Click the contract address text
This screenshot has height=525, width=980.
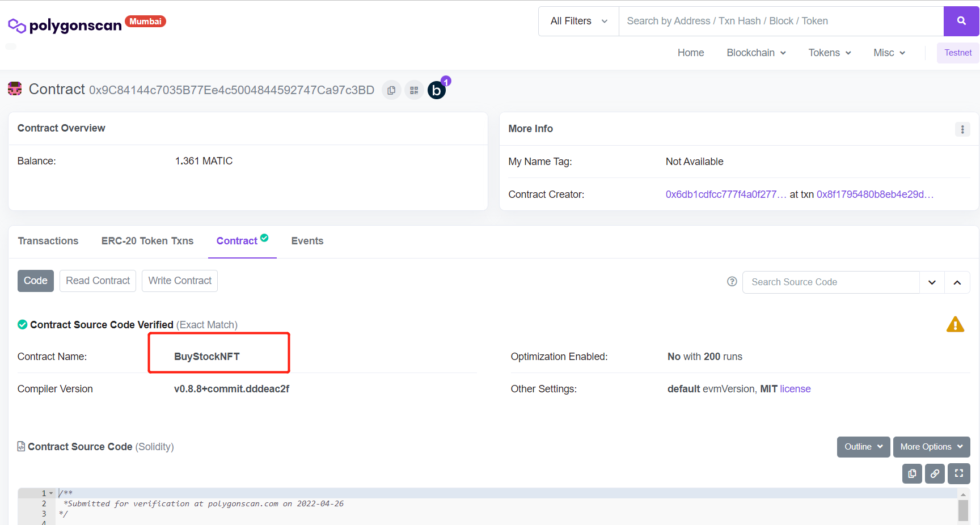(x=231, y=90)
